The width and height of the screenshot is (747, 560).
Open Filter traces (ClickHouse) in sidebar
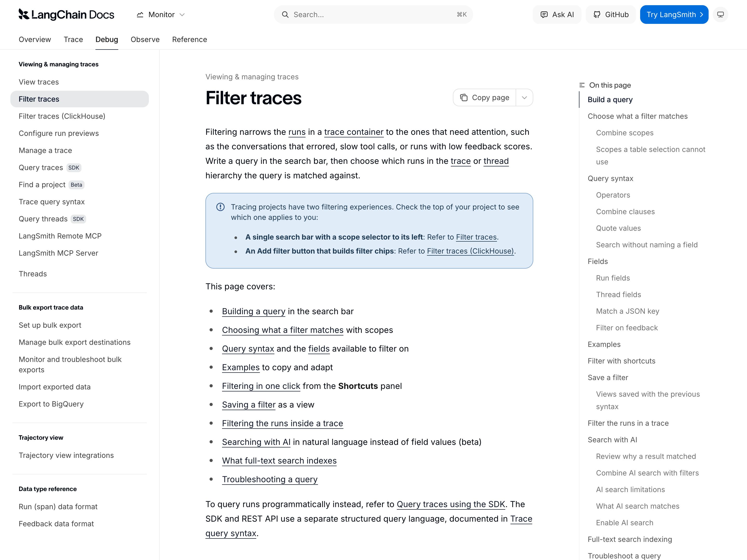pyautogui.click(x=79, y=116)
